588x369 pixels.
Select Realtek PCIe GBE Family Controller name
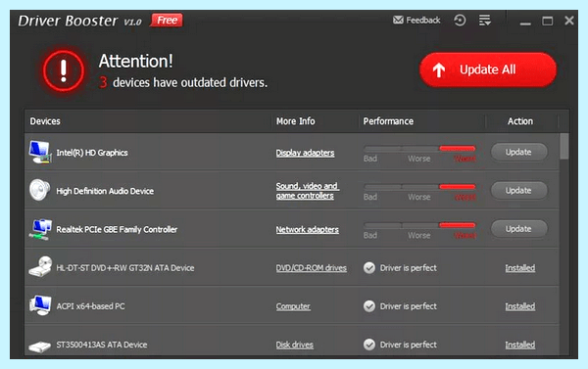(x=117, y=230)
